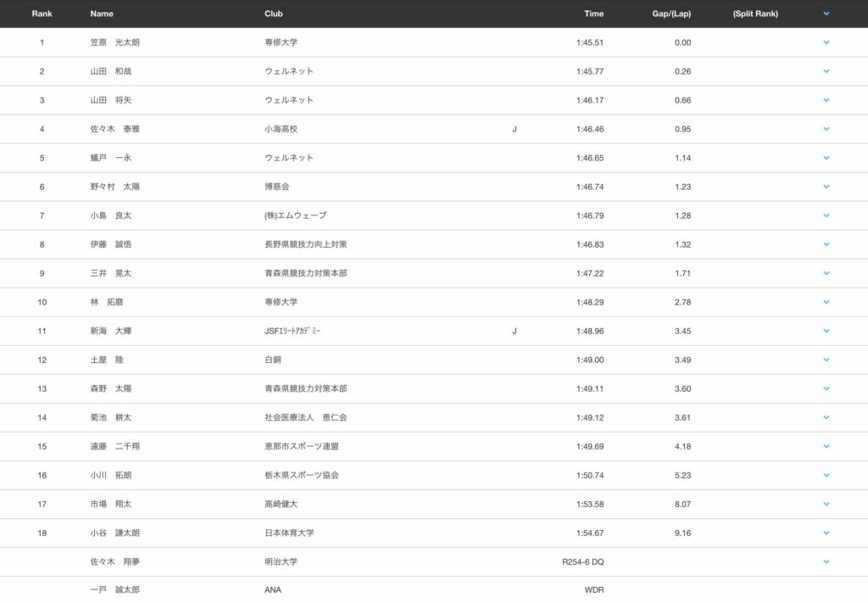
Task: Click the winning time 1:45.51
Action: (589, 42)
